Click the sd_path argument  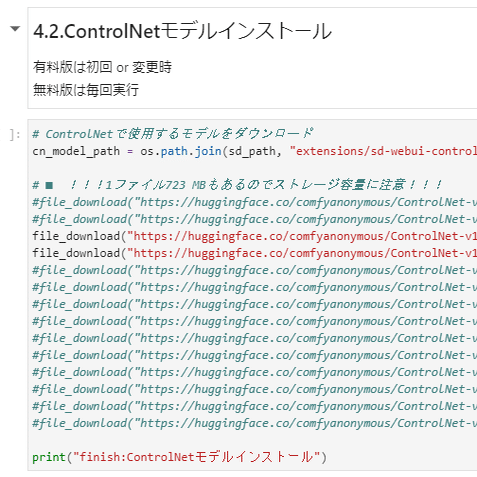pos(252,151)
